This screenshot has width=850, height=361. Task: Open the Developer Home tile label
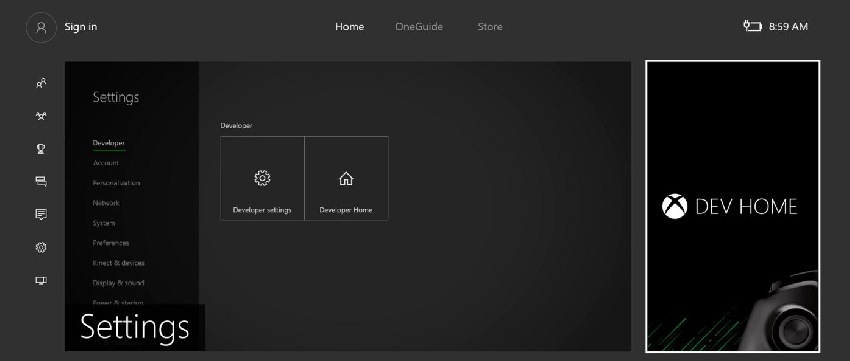click(x=346, y=210)
